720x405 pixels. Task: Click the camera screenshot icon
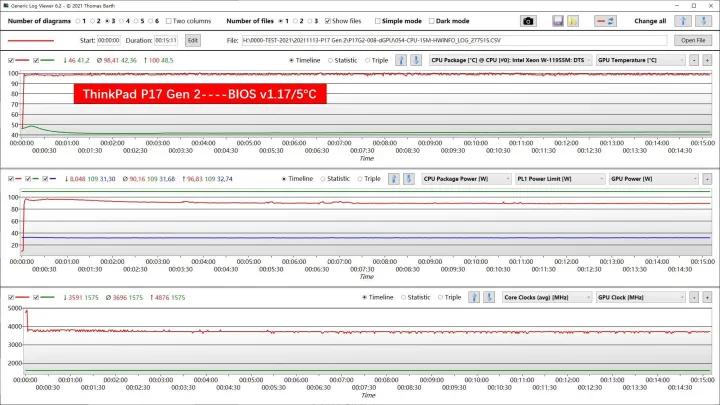tap(529, 20)
